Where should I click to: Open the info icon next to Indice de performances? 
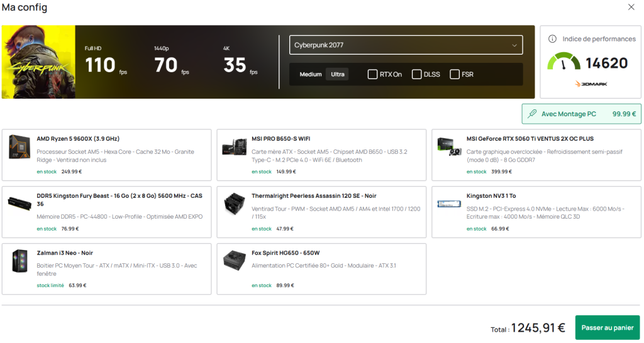point(552,39)
